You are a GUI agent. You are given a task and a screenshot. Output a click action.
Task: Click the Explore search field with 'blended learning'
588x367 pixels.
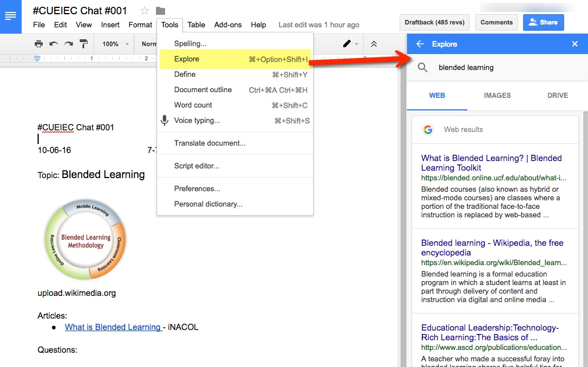[501, 68]
